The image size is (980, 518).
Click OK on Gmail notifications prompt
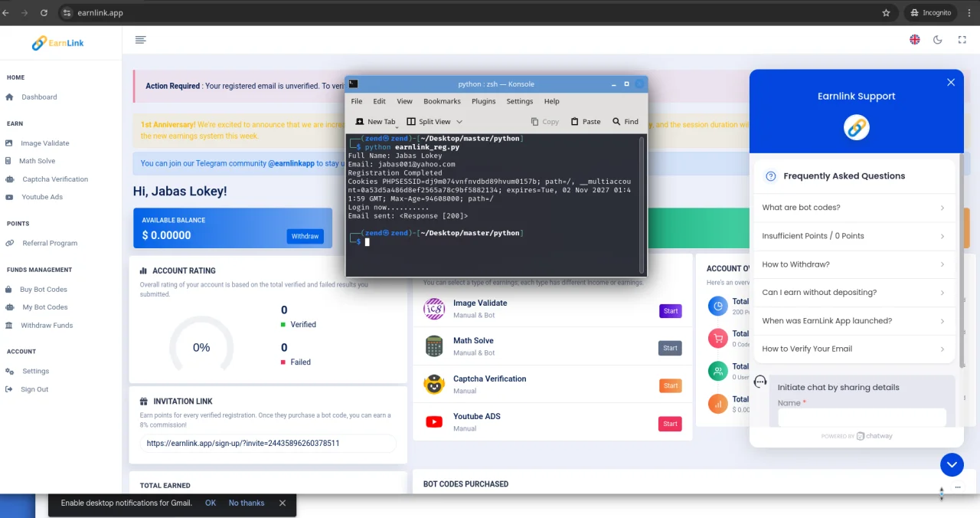(x=211, y=503)
